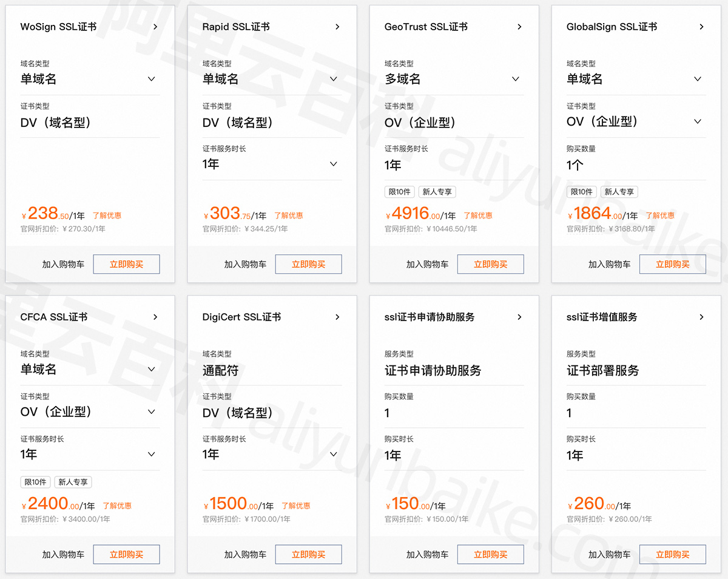Click 服务类型 value 证书部署服务
Image resolution: width=728 pixels, height=579 pixels.
pos(603,370)
